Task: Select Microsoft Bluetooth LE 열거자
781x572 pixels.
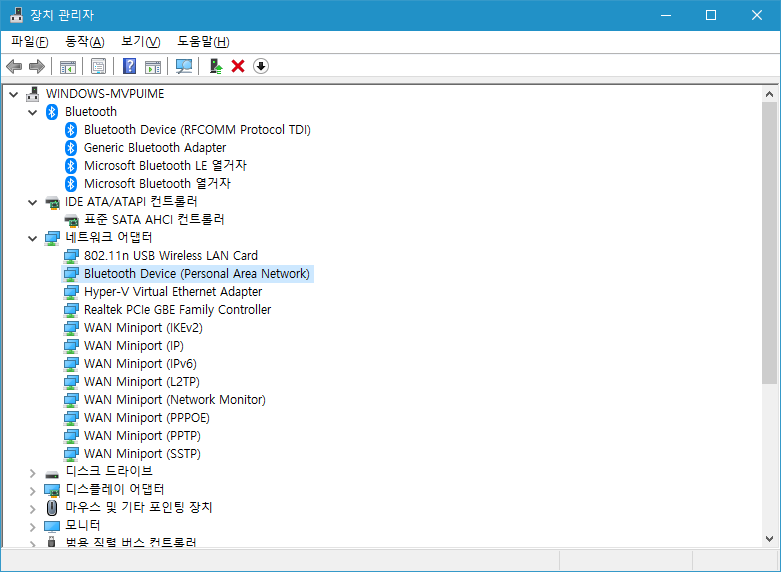Action: [x=165, y=165]
